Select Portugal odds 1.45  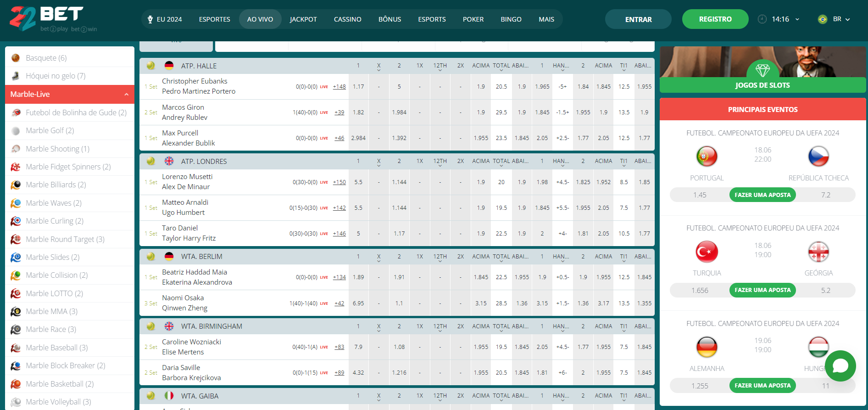[700, 195]
